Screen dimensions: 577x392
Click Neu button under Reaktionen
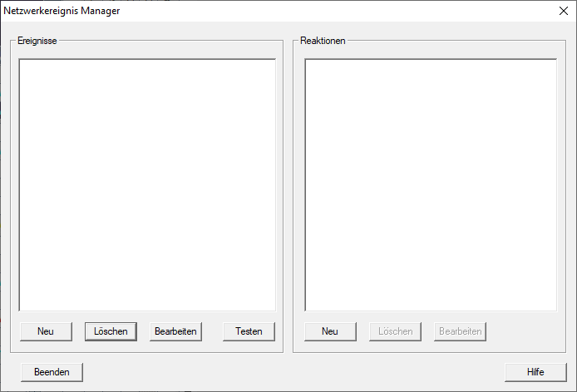coord(330,331)
